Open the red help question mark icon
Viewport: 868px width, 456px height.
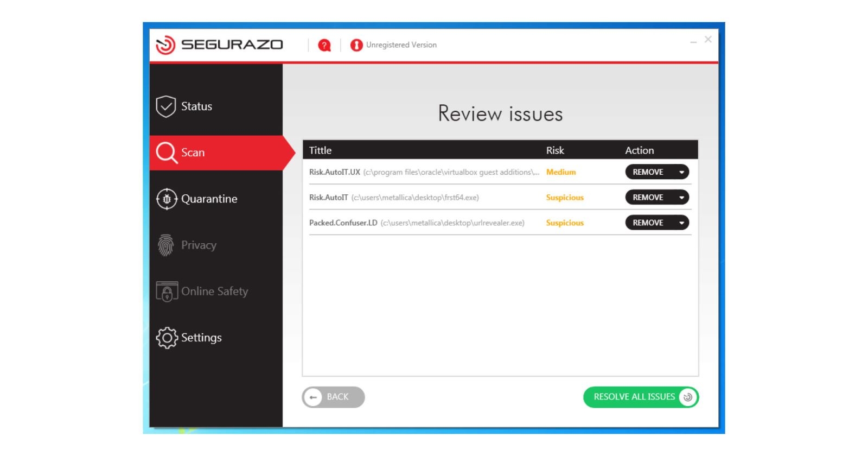324,45
